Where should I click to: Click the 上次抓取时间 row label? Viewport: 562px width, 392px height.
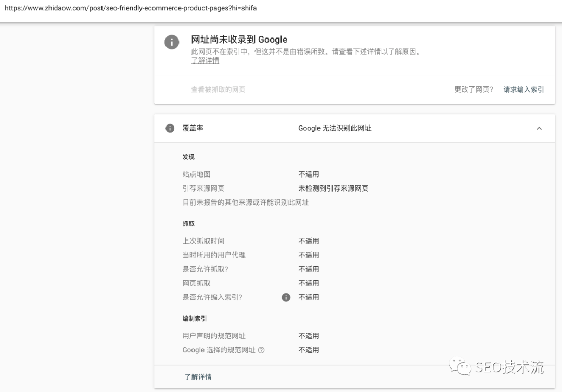coord(203,241)
